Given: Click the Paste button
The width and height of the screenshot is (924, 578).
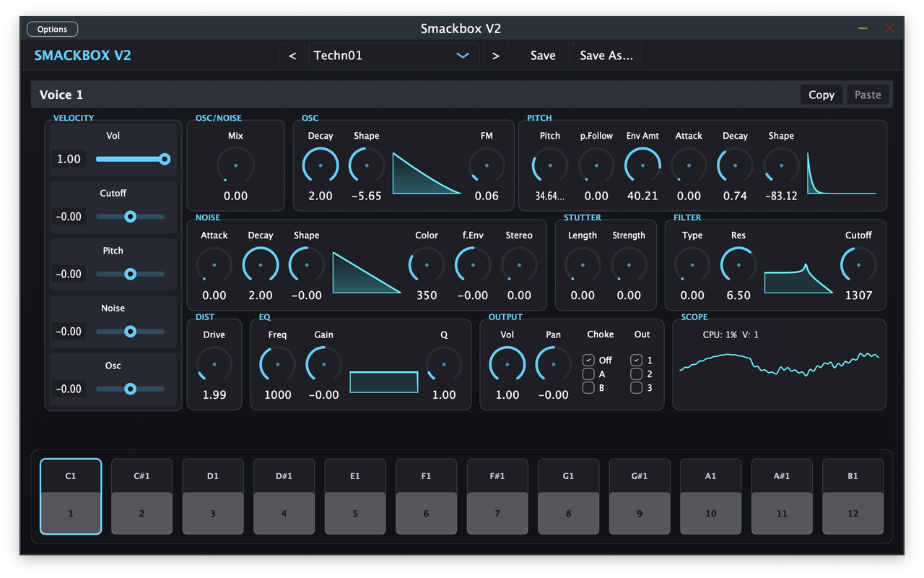Looking at the screenshot, I should coord(868,95).
